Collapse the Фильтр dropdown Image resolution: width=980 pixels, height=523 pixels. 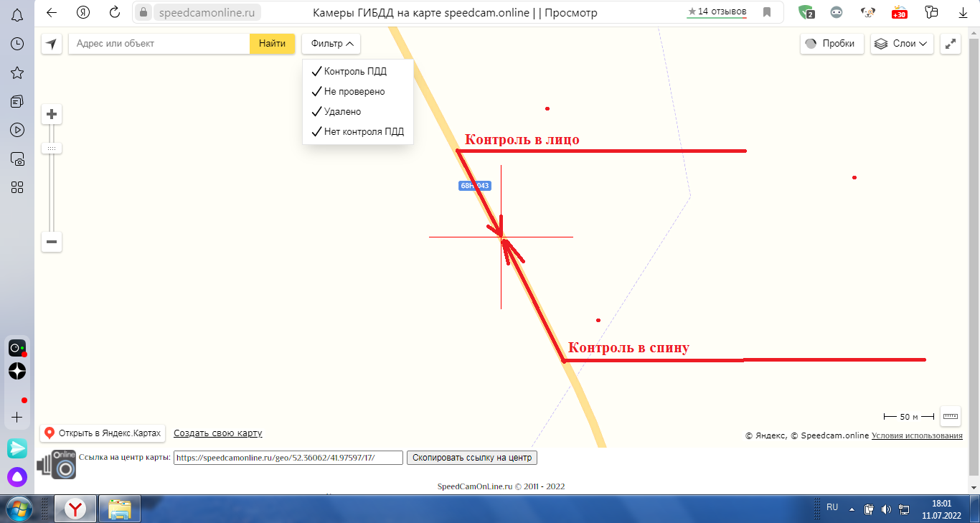(331, 44)
